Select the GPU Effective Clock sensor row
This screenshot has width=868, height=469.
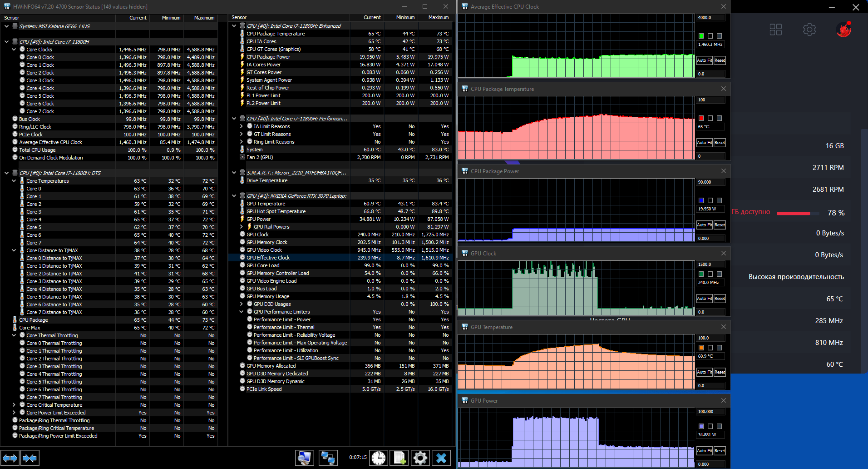[x=268, y=258]
